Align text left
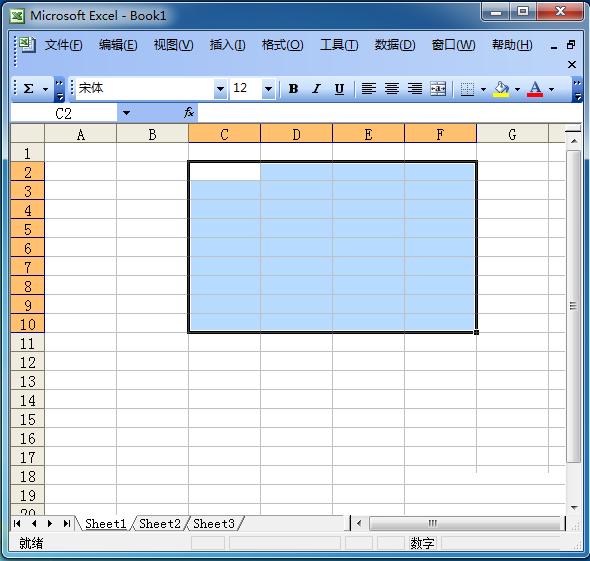 tap(369, 89)
